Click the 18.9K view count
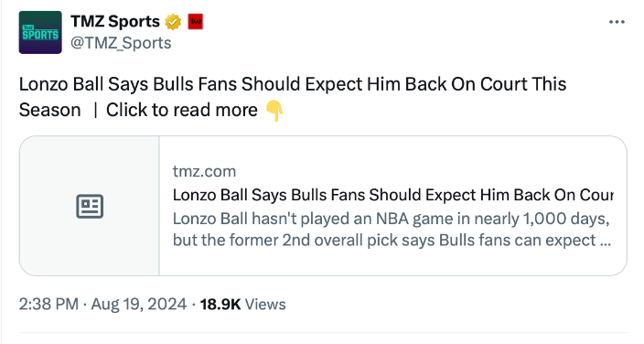 (220, 305)
